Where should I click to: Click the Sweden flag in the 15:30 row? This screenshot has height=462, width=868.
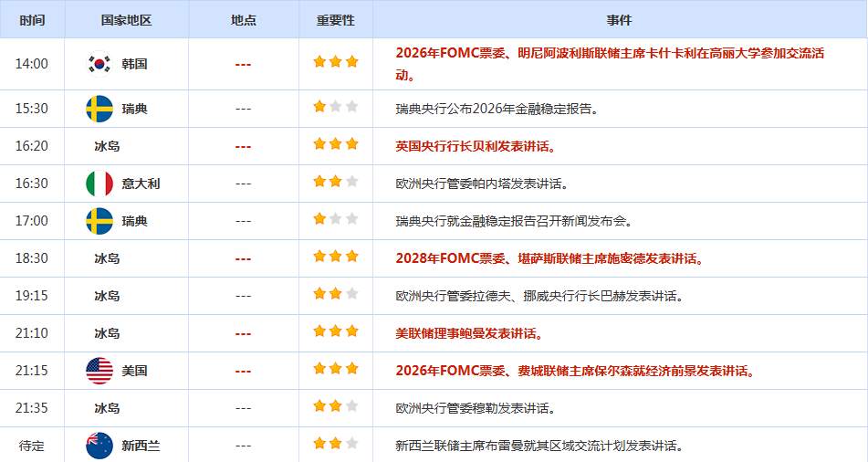99,109
